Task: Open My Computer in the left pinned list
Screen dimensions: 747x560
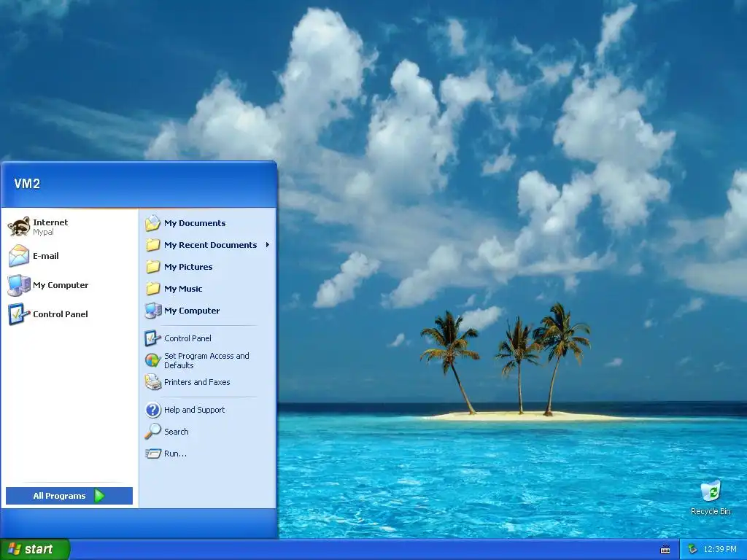Action: coord(69,285)
